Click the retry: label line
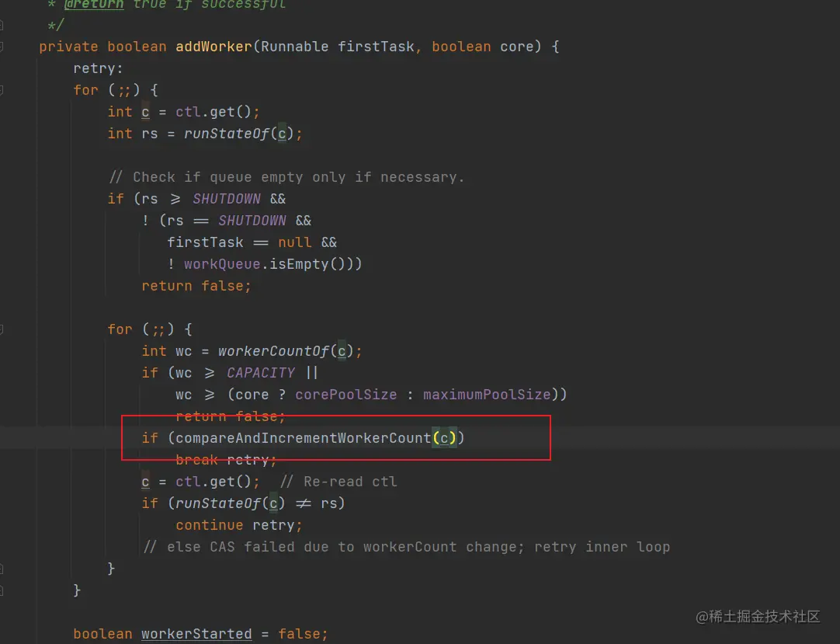The image size is (840, 644). pyautogui.click(x=98, y=68)
